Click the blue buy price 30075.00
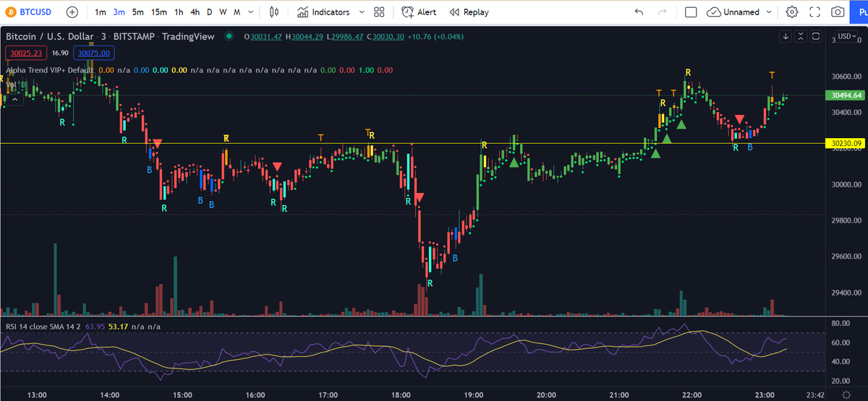The image size is (868, 401). (95, 53)
